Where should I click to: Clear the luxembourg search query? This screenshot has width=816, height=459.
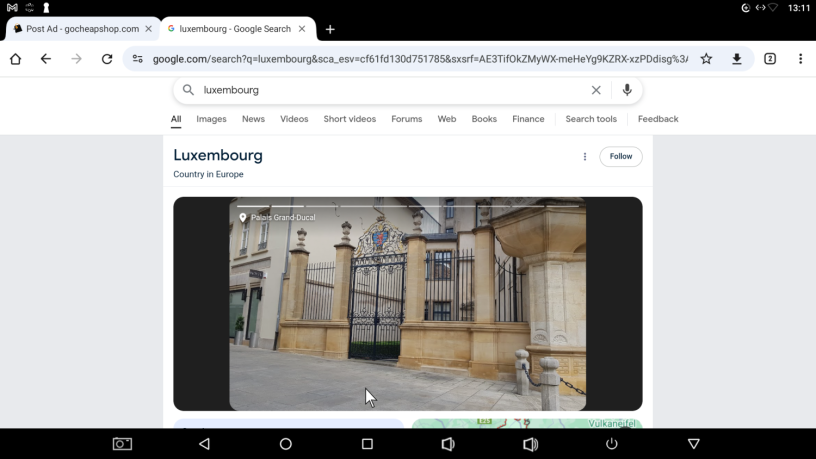tap(596, 90)
